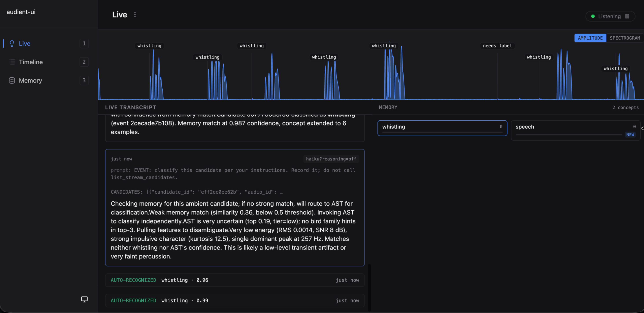The image size is (644, 313).
Task: Switch waveform view to AMPLITUDE
Action: coord(590,38)
